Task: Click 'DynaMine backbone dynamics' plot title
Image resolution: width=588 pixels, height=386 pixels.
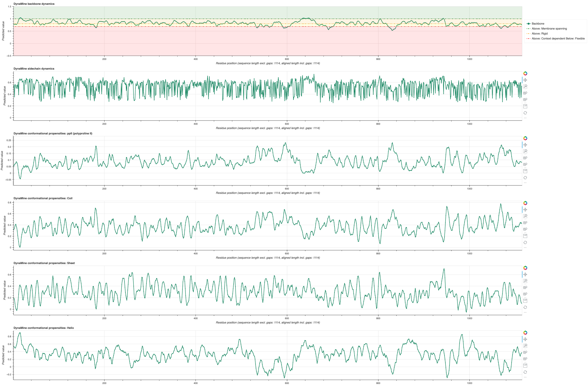Action: pyautogui.click(x=34, y=4)
